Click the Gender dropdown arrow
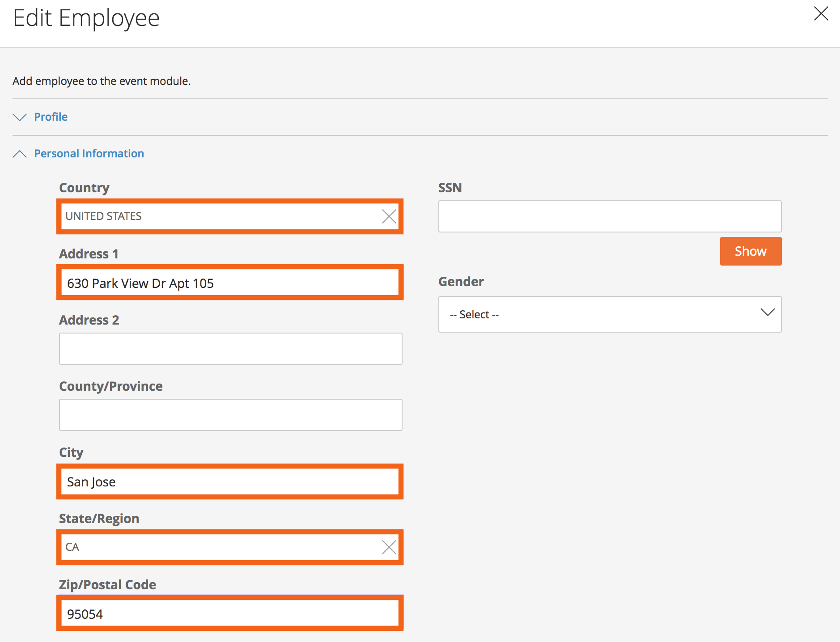 point(768,313)
